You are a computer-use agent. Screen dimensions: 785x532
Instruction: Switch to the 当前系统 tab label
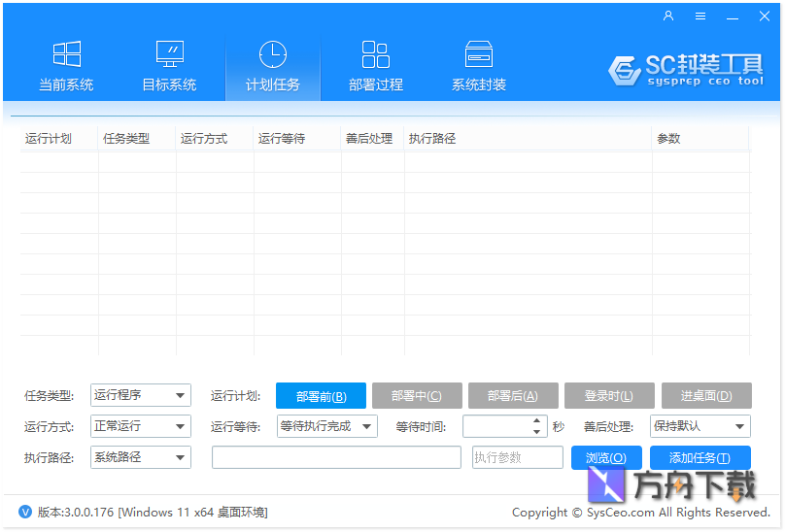[x=67, y=84]
